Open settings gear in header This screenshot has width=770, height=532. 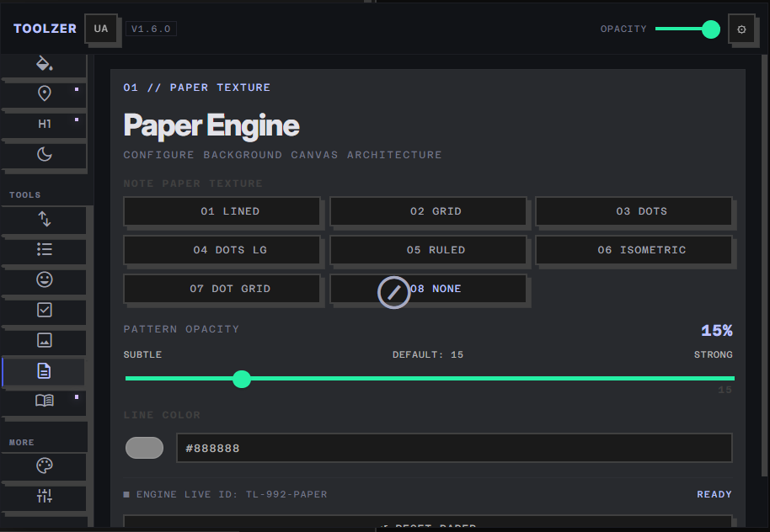[741, 29]
